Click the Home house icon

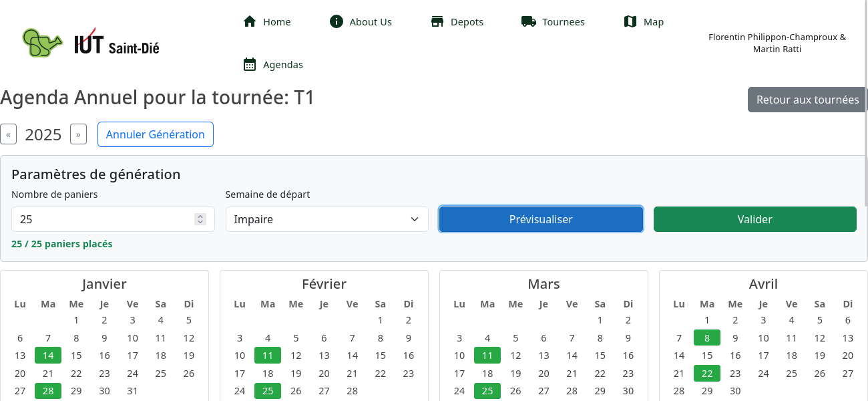[x=250, y=21]
